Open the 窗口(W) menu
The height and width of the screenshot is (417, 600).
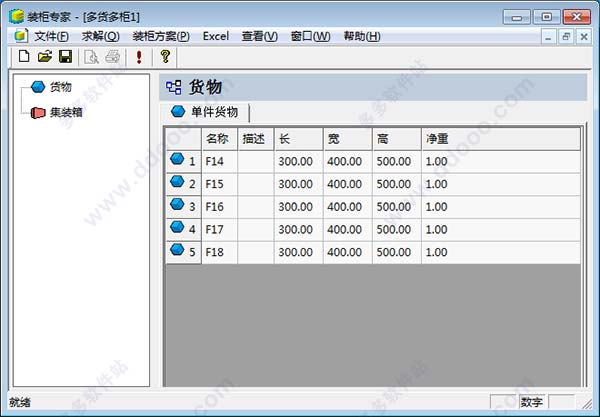point(310,36)
